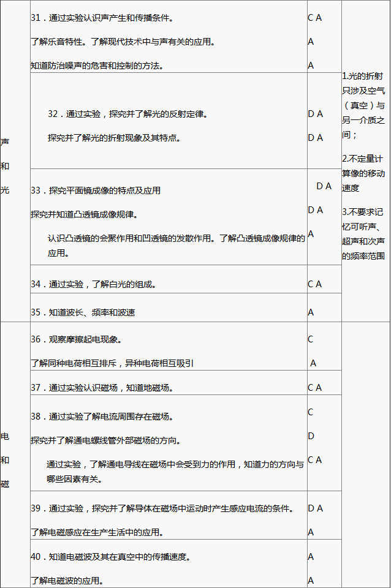Select text '31．通过实验认识声产生和传播条件。'

(102, 18)
